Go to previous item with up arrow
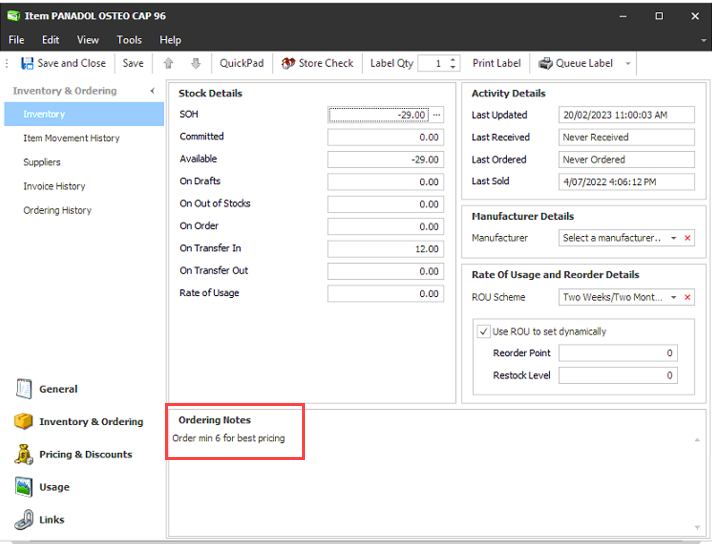 click(168, 63)
